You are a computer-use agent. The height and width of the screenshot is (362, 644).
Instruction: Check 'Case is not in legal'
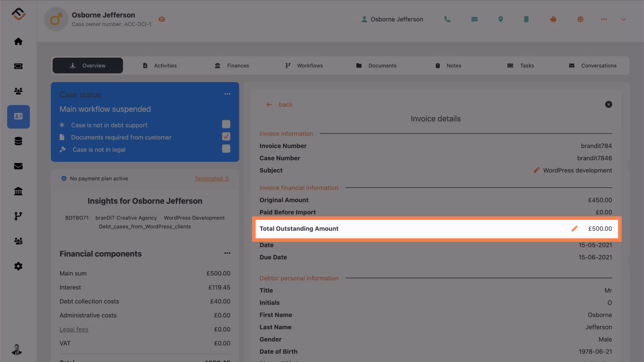click(226, 149)
